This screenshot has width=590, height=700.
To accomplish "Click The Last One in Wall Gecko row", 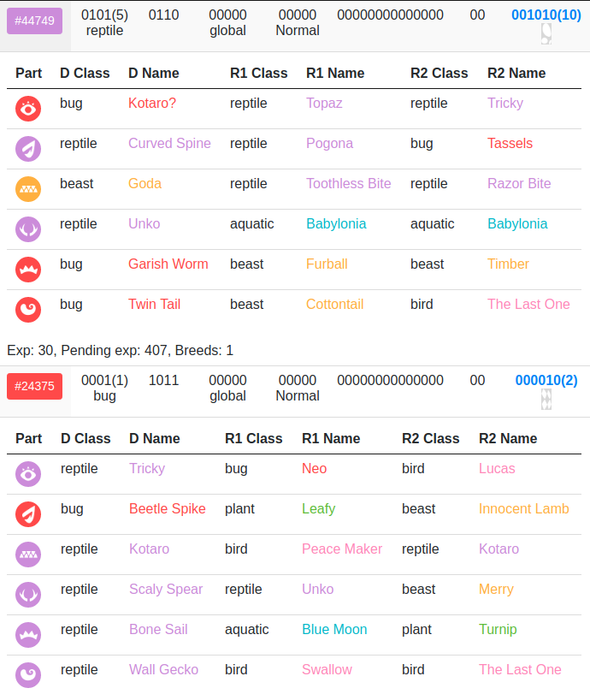I will click(520, 669).
